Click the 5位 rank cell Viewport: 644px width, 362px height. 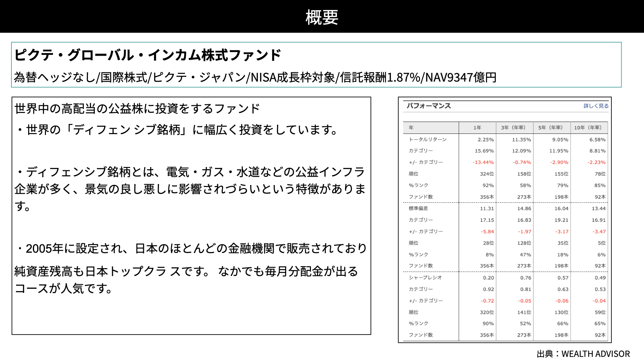click(x=602, y=243)
